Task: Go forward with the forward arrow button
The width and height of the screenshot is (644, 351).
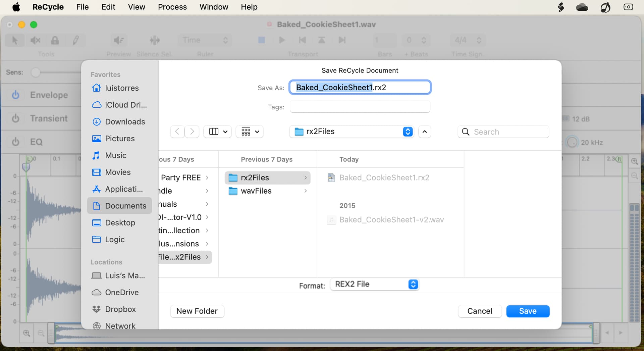Action: click(x=192, y=132)
